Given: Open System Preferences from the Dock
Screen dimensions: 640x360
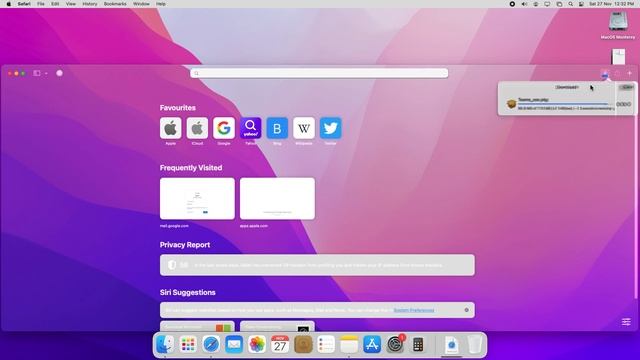Looking at the screenshot, I should 395,344.
